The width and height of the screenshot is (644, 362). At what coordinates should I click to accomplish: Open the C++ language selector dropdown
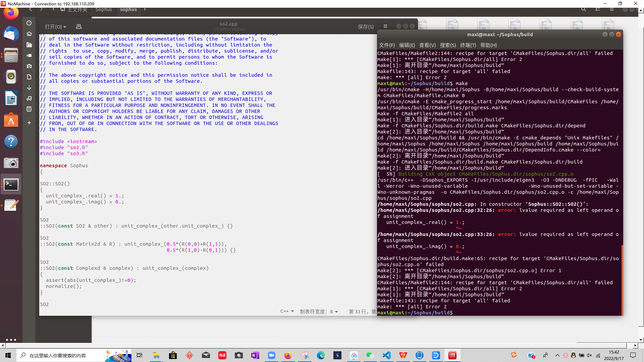tap(287, 311)
